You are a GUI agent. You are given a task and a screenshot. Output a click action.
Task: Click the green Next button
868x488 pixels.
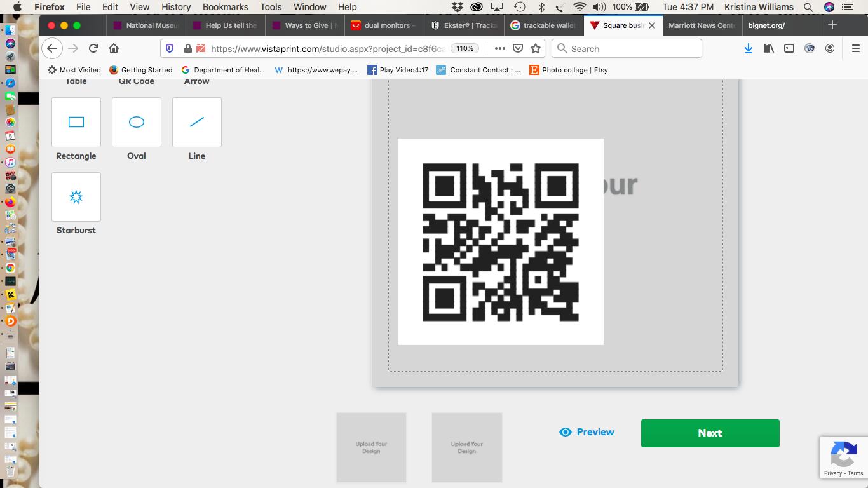point(710,433)
